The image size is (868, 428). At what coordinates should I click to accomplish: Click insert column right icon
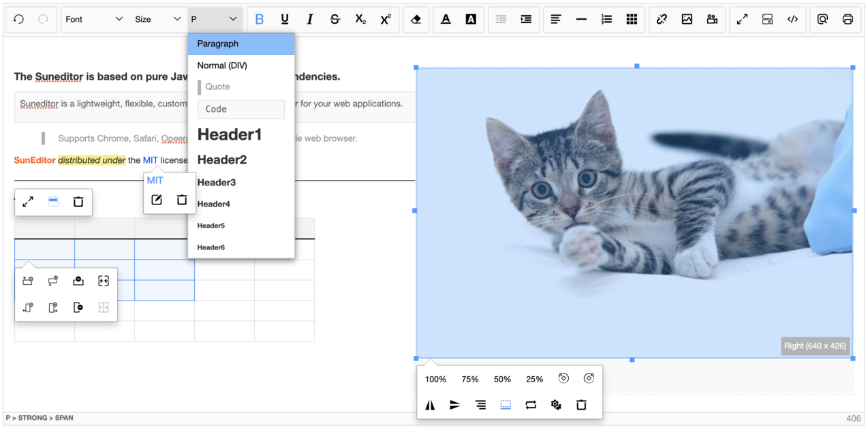[53, 307]
